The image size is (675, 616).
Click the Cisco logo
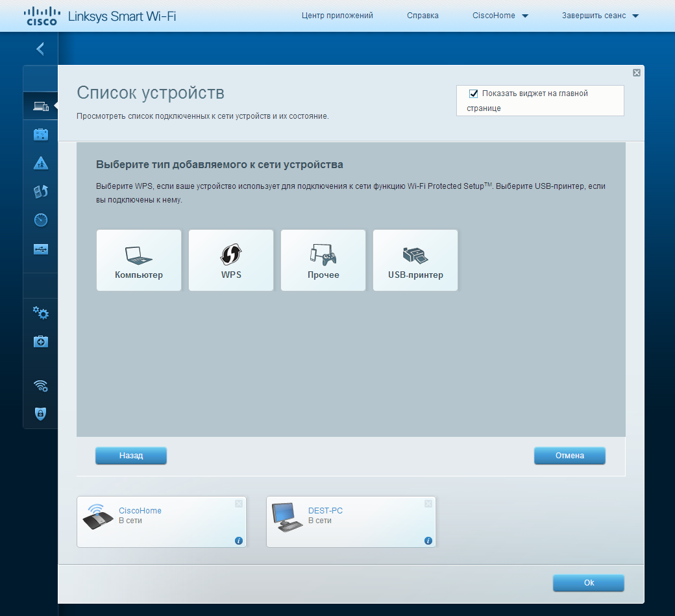[x=42, y=16]
